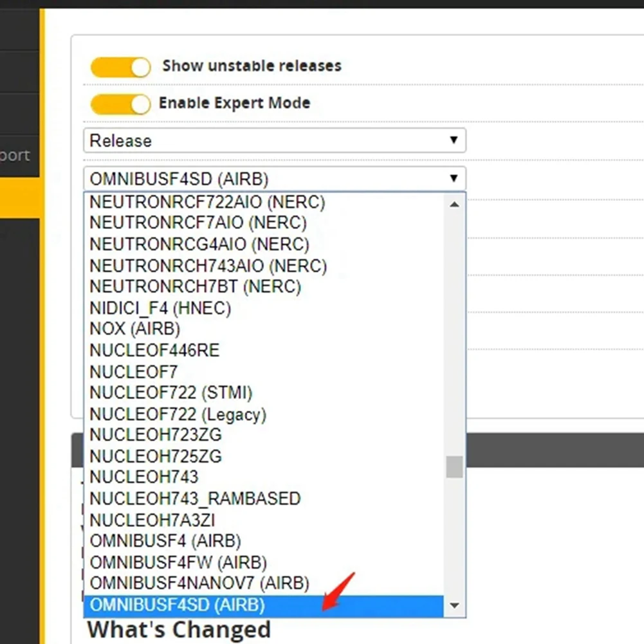Select OMNIBUSF4SD (AIRB) highlighted option
The height and width of the screenshot is (644, 644).
pyautogui.click(x=263, y=605)
